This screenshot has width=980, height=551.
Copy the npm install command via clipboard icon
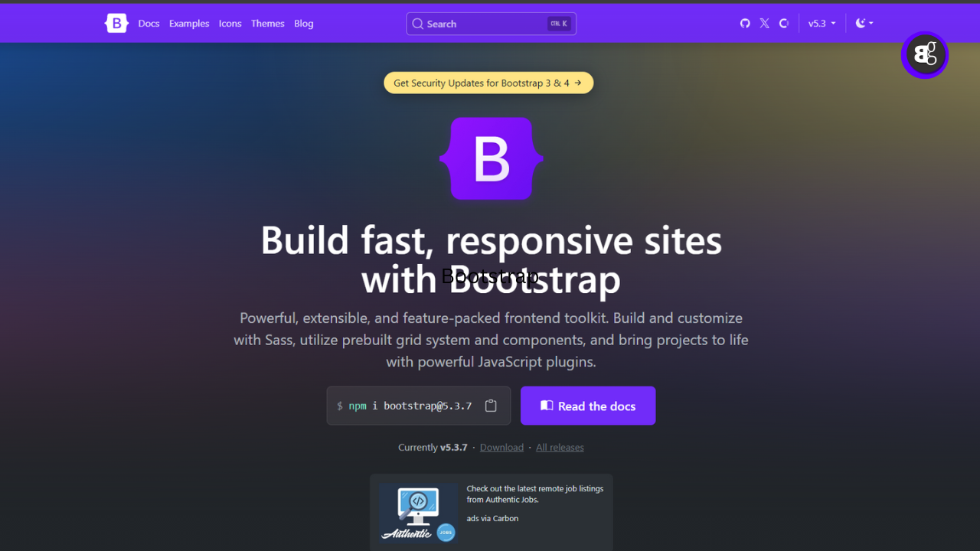point(491,406)
